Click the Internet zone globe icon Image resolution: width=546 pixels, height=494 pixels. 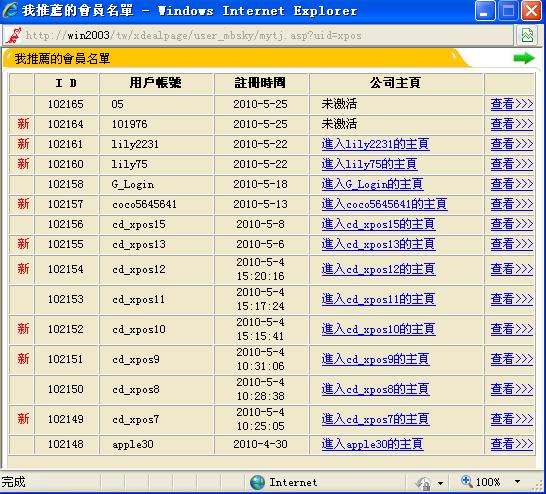click(x=258, y=482)
